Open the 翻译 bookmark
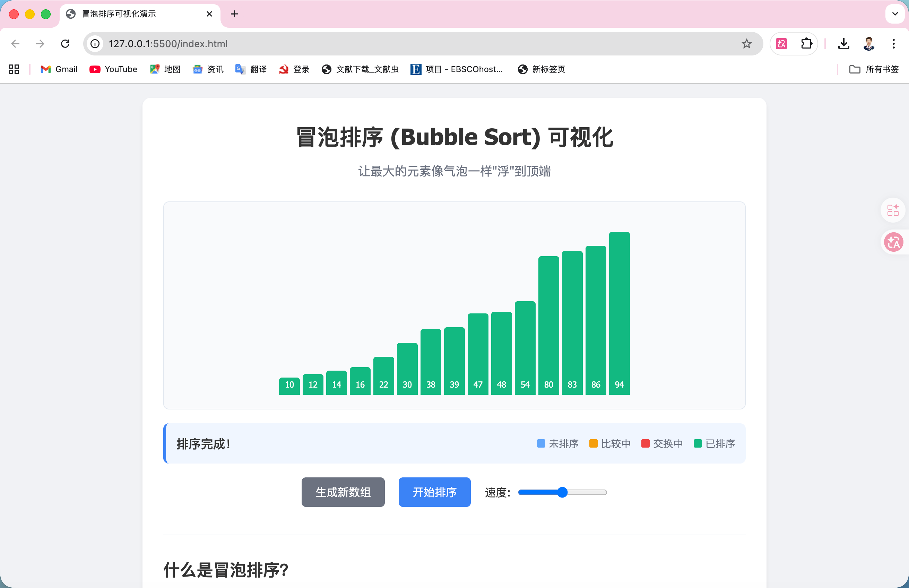This screenshot has height=588, width=909. (x=251, y=69)
